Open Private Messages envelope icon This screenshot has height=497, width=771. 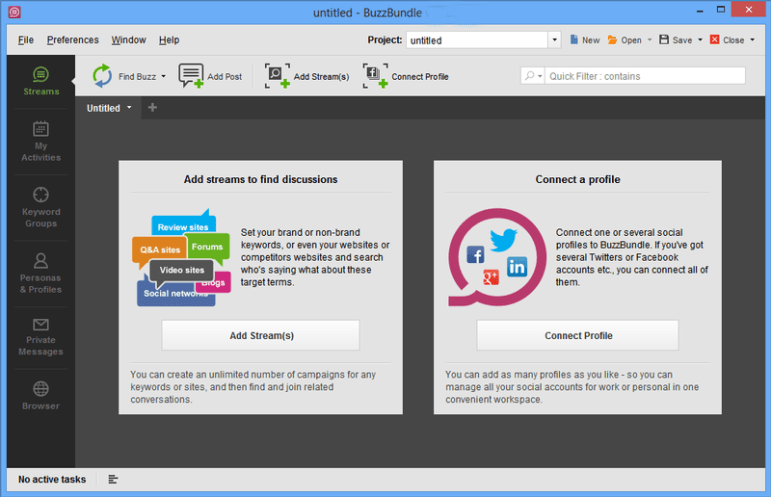coord(41,324)
